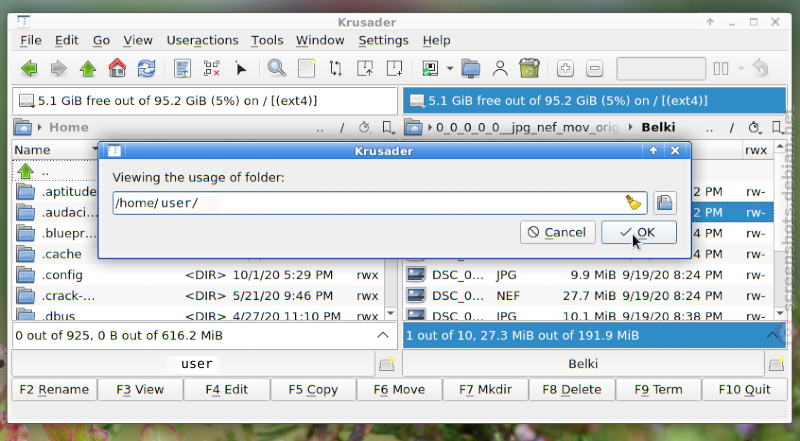Screen dimensions: 800x441
Task: Open the Go menu
Action: pyautogui.click(x=101, y=40)
